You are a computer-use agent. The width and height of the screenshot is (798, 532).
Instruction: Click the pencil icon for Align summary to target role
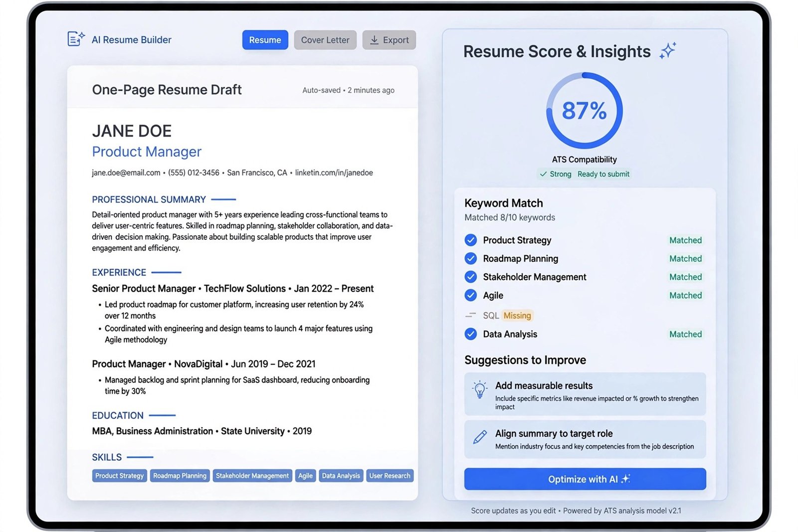(480, 437)
